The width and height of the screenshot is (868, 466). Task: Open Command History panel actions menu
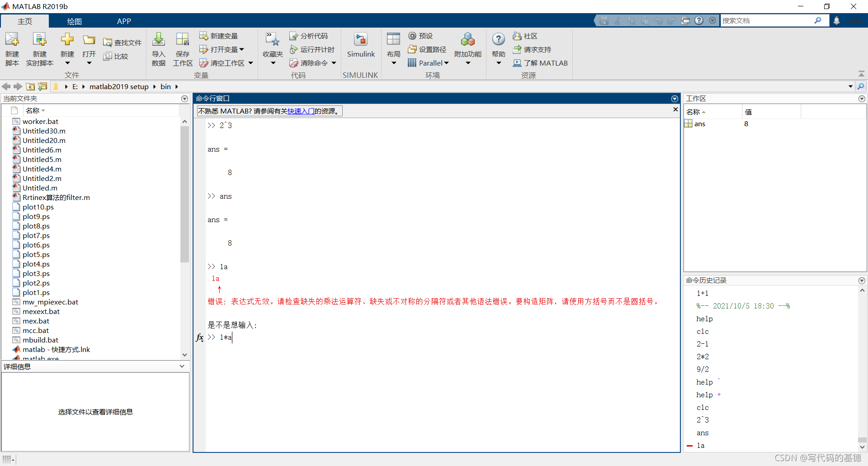pos(862,281)
